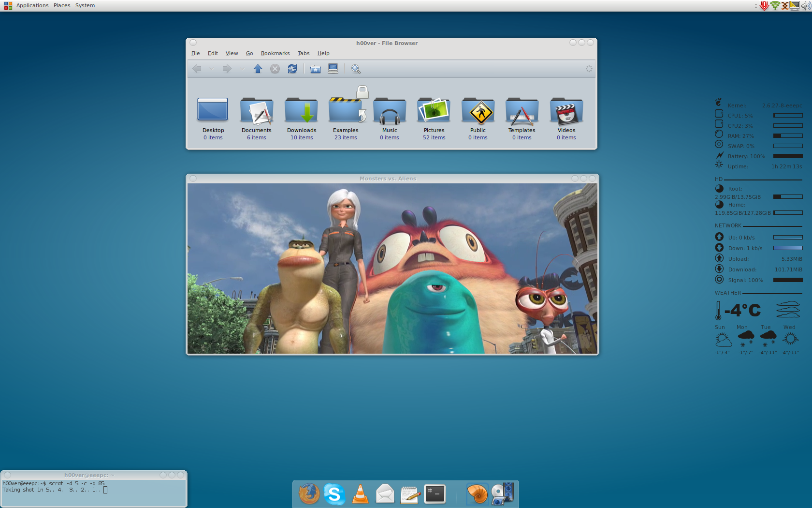
Task: Open the Documents folder
Action: click(x=257, y=119)
